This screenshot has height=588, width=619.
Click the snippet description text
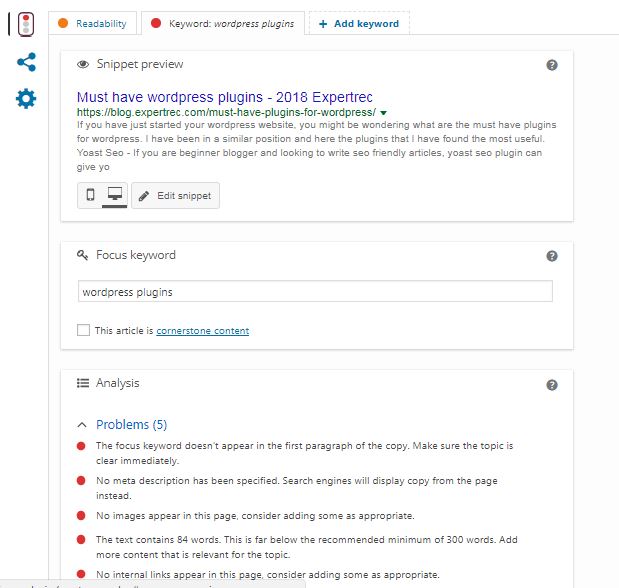pos(316,146)
